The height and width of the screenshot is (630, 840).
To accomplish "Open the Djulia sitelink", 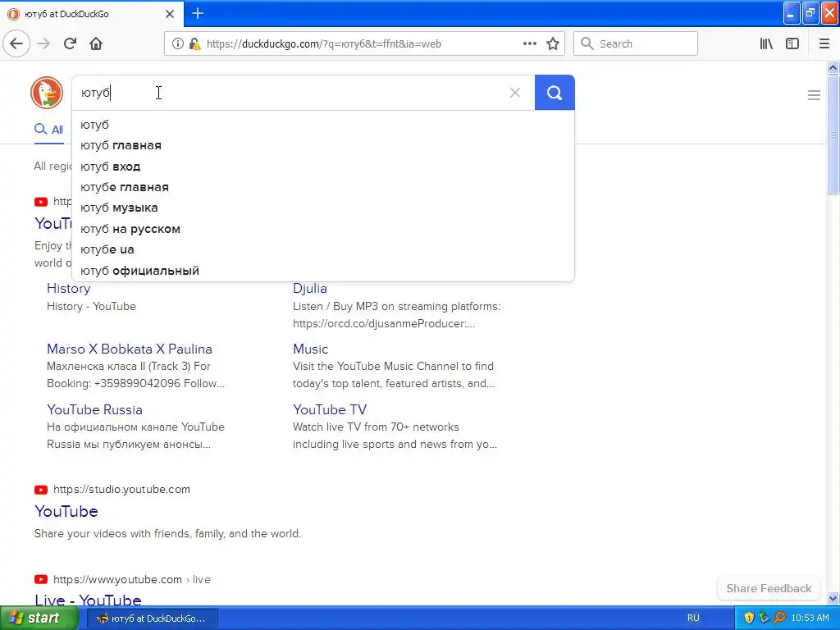I will [309, 288].
